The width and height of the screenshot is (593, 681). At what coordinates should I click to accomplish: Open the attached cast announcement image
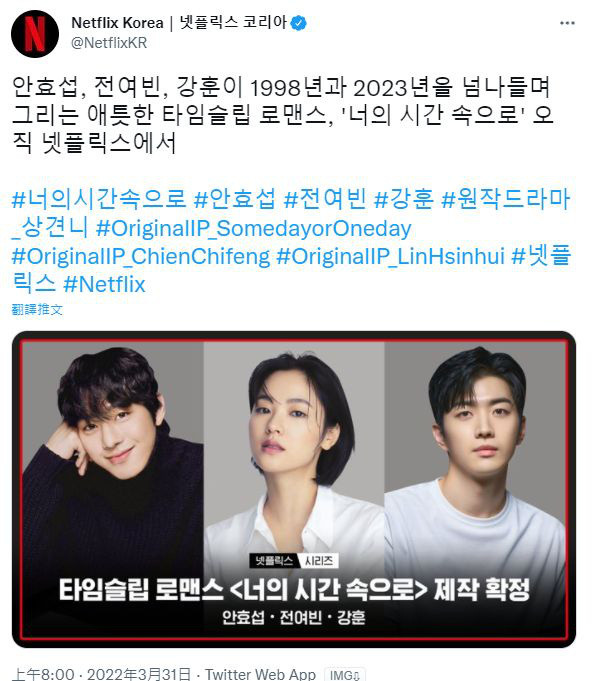[x=294, y=489]
